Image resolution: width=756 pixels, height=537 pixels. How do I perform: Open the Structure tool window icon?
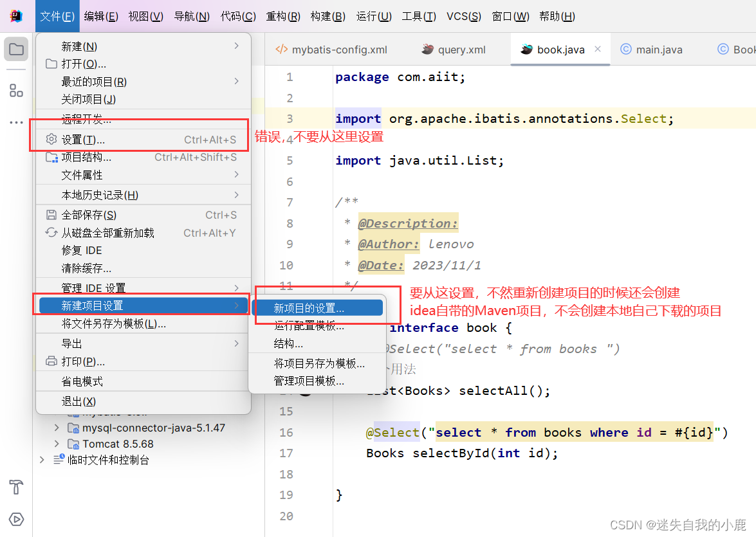click(x=16, y=90)
